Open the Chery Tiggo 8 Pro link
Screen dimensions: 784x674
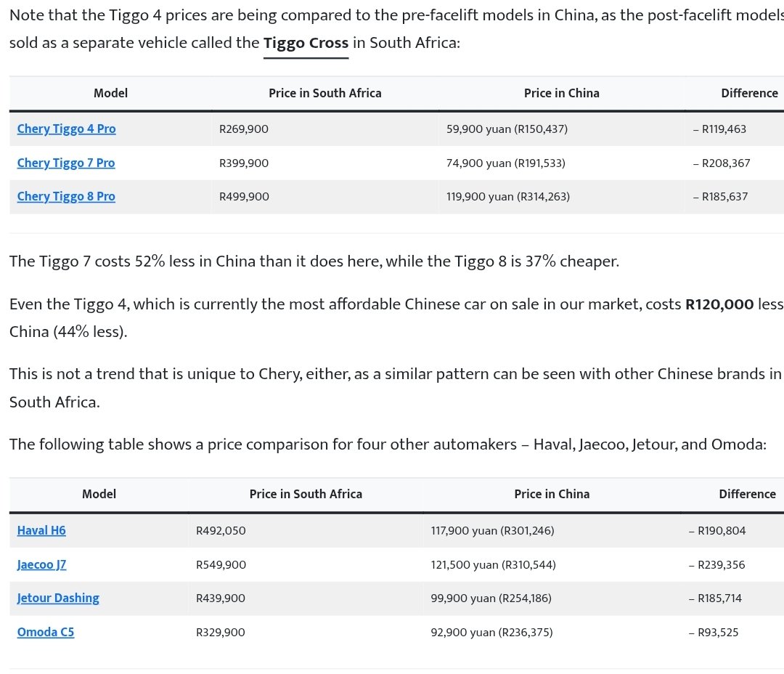[x=66, y=197]
